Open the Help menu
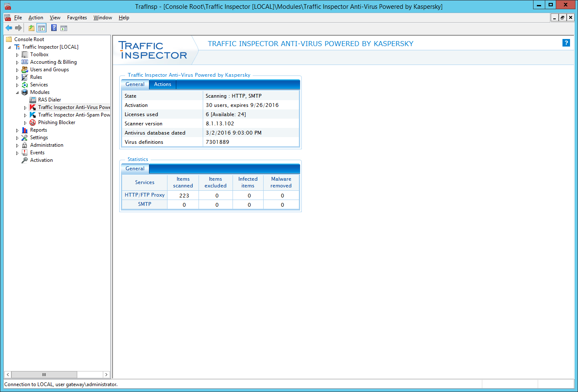578x392 pixels. 124,18
